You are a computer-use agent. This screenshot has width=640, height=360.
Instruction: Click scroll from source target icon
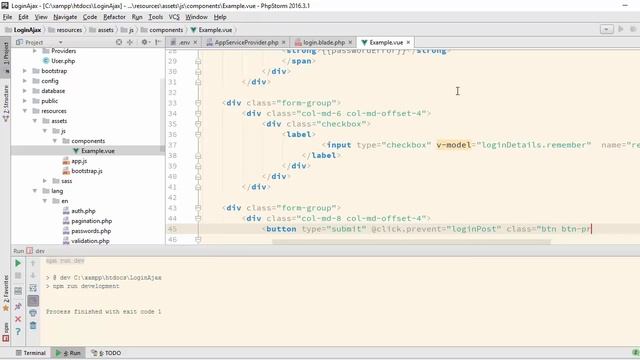(x=119, y=42)
